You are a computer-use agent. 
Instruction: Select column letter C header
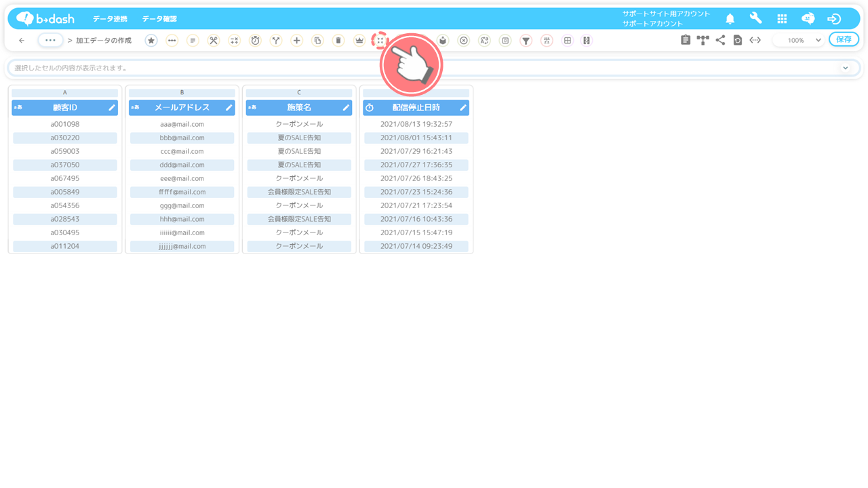[x=299, y=92]
